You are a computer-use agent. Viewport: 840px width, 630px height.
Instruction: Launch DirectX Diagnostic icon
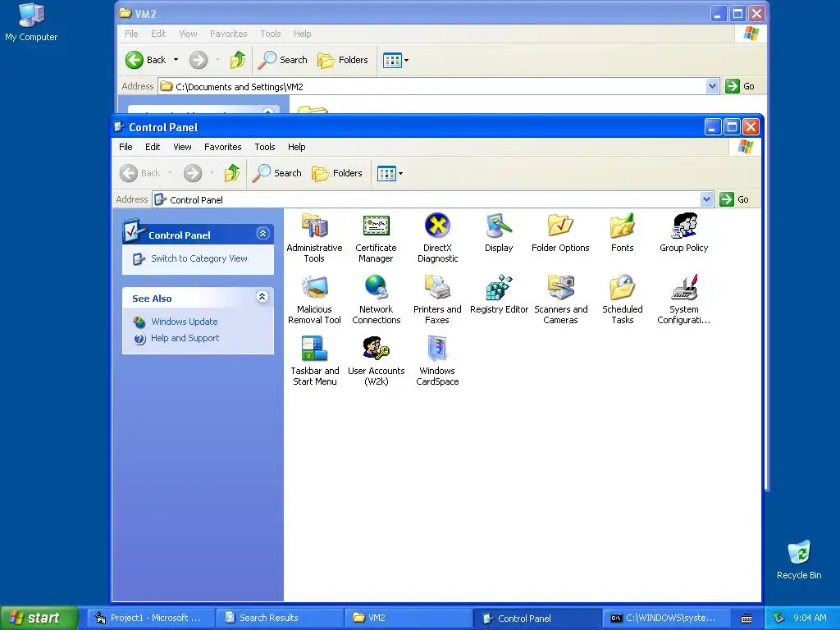(438, 237)
